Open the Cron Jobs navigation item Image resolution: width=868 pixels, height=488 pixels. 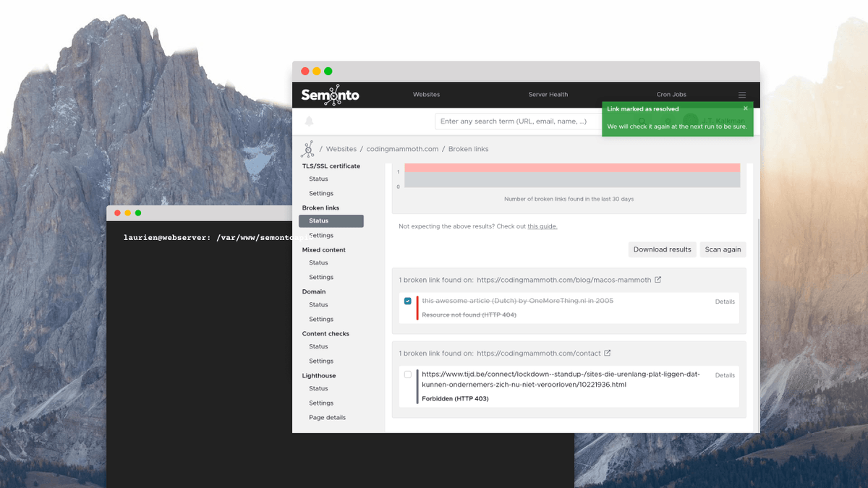pos(671,95)
